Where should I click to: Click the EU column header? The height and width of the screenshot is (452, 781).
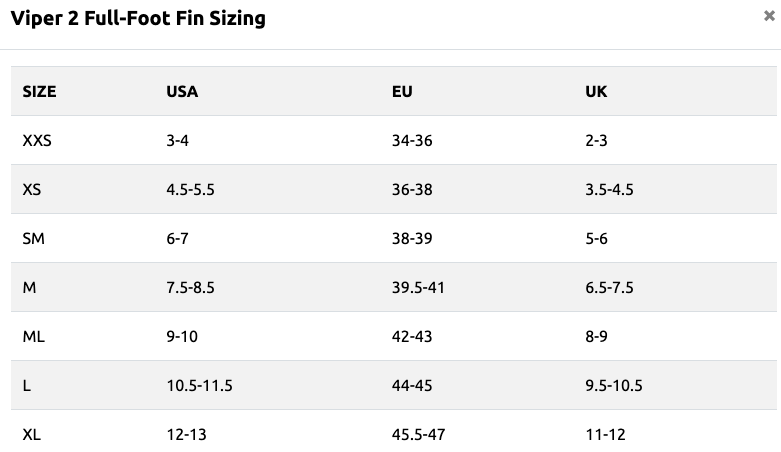402,92
